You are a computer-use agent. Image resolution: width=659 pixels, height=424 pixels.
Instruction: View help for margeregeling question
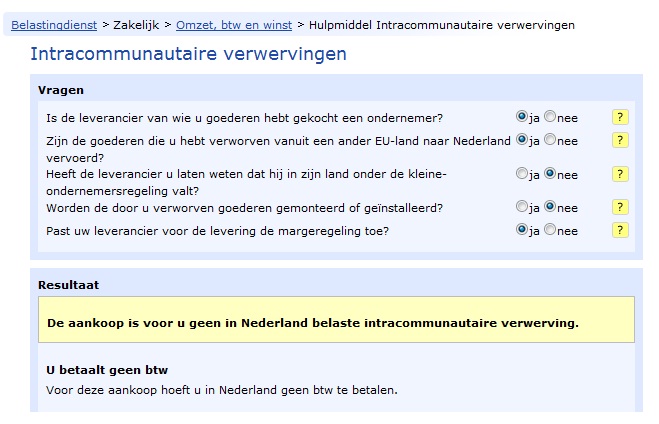(x=620, y=230)
